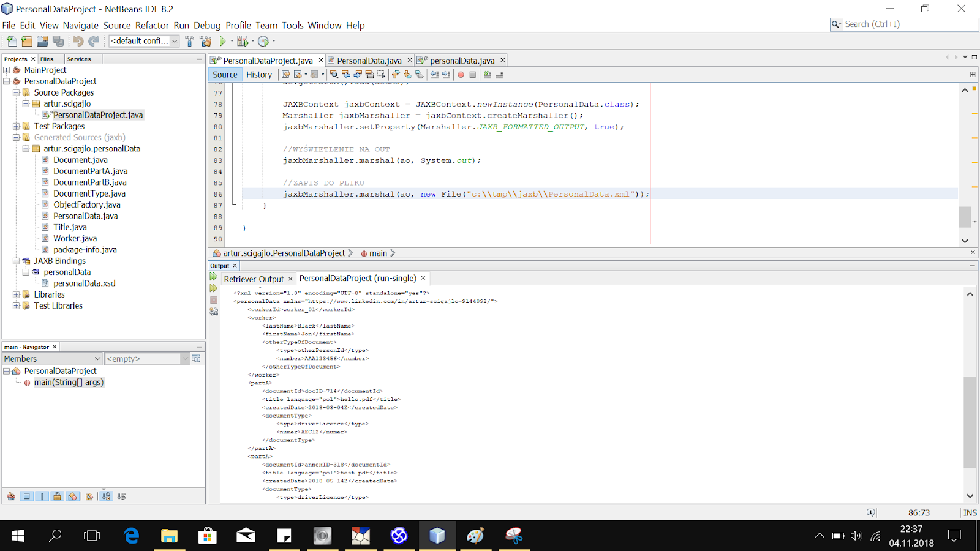Save all open files
The image size is (980, 551).
tap(59, 41)
